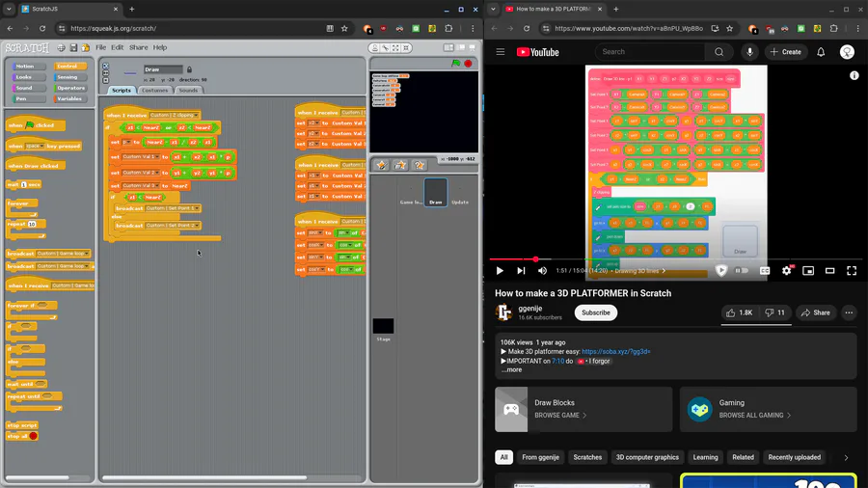
Task: Open YouTube player settings gear
Action: (787, 271)
